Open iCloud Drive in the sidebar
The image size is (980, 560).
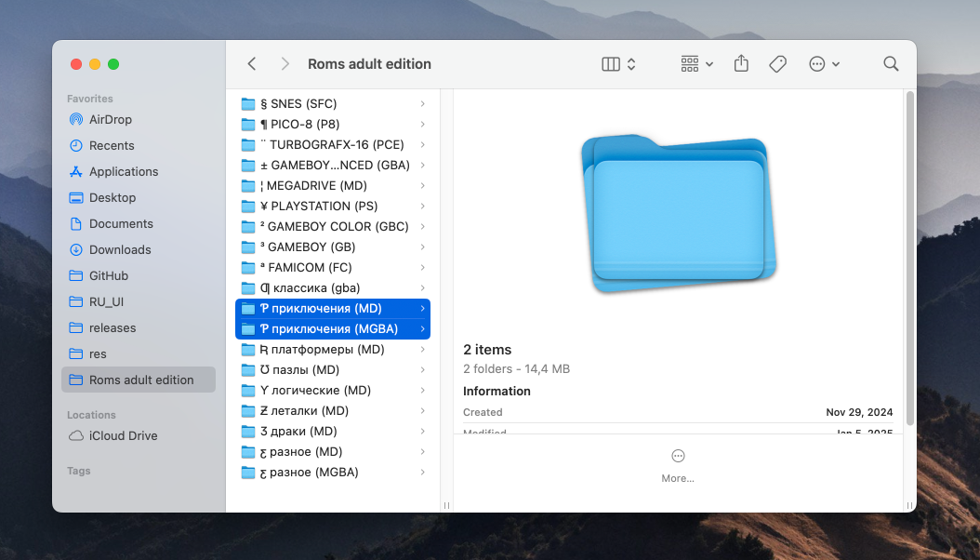click(x=139, y=435)
